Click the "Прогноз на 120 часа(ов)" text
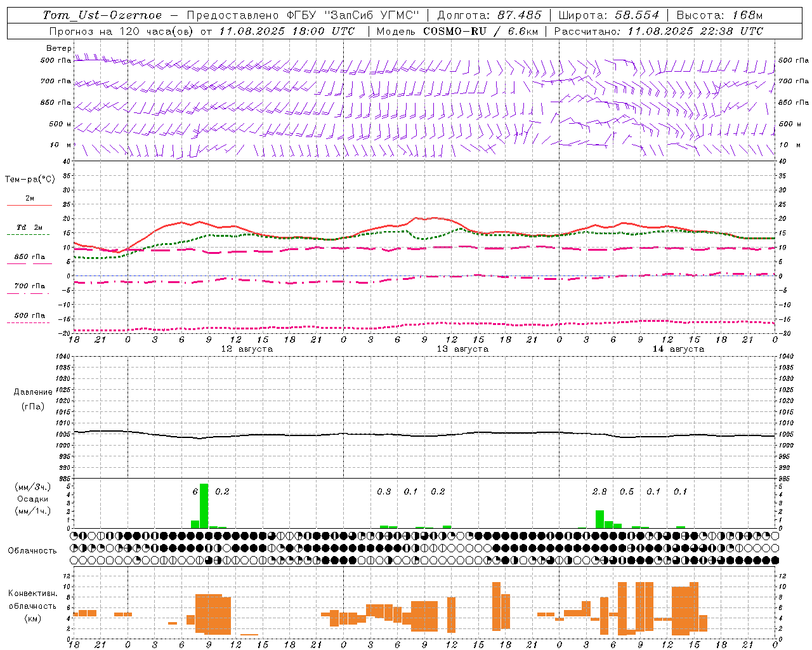Screen dimensions: 812x650 (122, 31)
